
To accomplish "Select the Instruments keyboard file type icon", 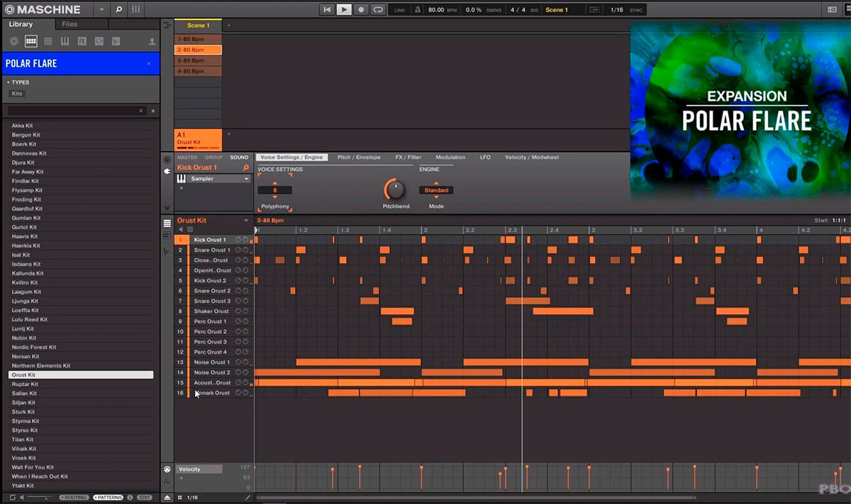I will pos(65,41).
